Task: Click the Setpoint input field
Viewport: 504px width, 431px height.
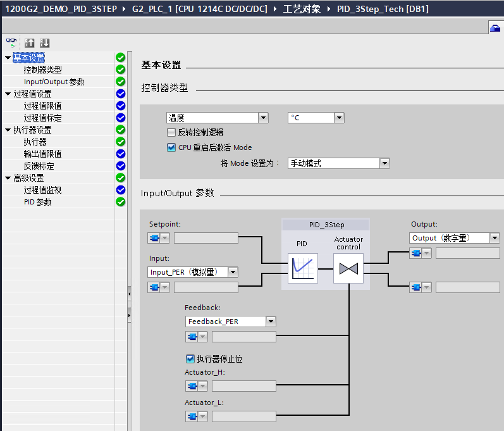Action: point(206,238)
